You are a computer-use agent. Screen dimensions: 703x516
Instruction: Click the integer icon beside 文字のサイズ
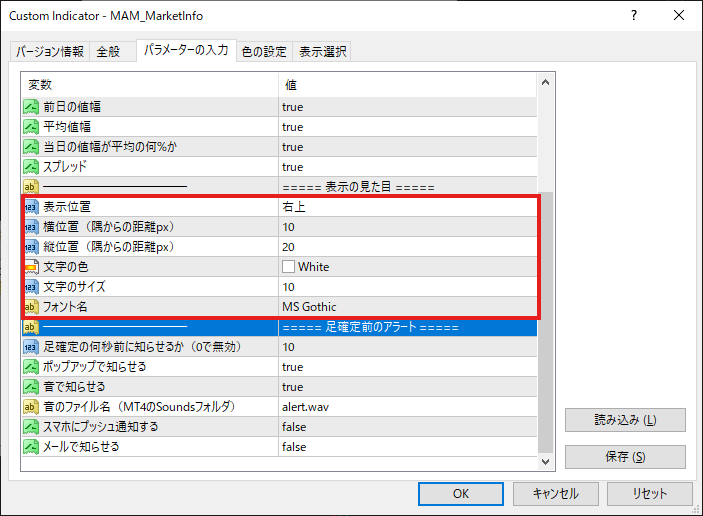tap(31, 286)
